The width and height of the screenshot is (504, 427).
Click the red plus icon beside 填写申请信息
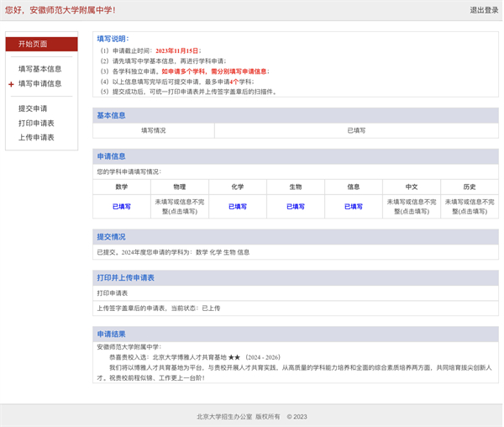click(11, 84)
